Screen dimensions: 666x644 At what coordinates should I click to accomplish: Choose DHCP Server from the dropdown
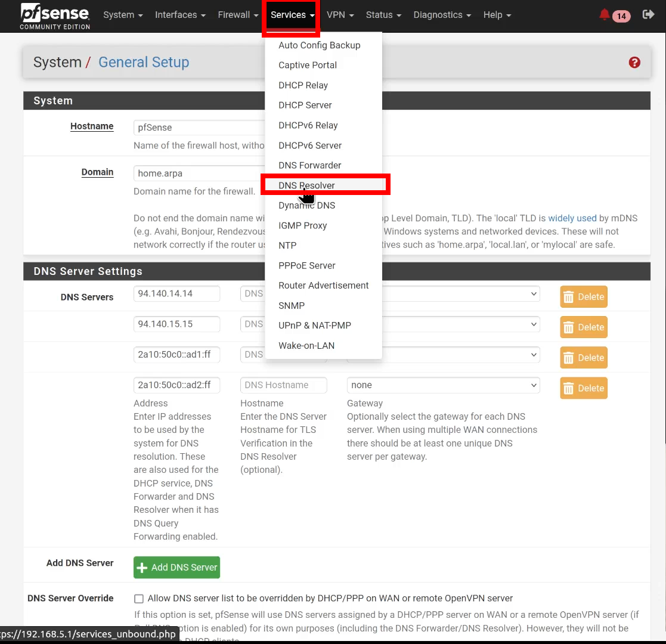click(323, 105)
